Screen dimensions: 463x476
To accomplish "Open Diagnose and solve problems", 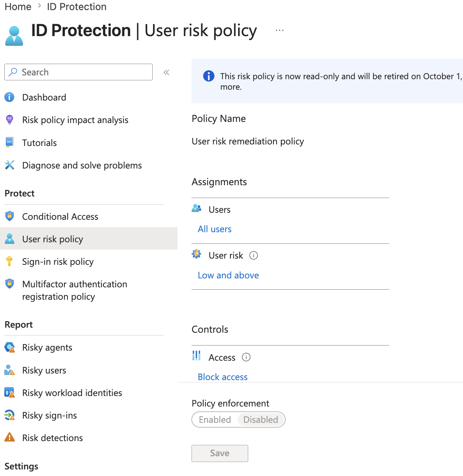I will coord(82,165).
